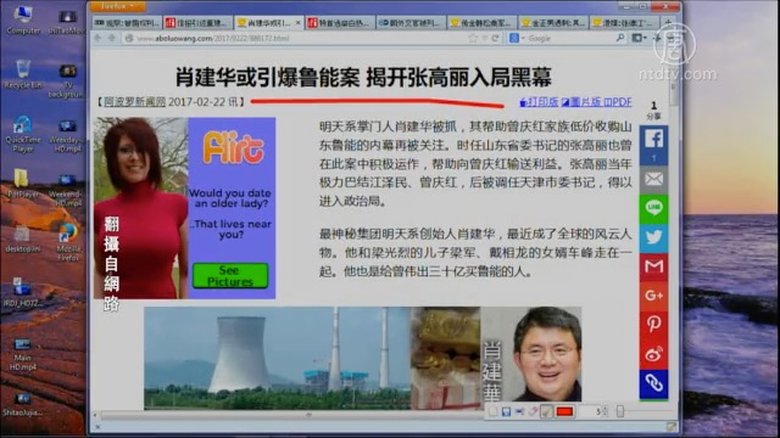Share on Google+ from the sidebar
Image resolution: width=780 pixels, height=438 pixels.
(x=653, y=295)
